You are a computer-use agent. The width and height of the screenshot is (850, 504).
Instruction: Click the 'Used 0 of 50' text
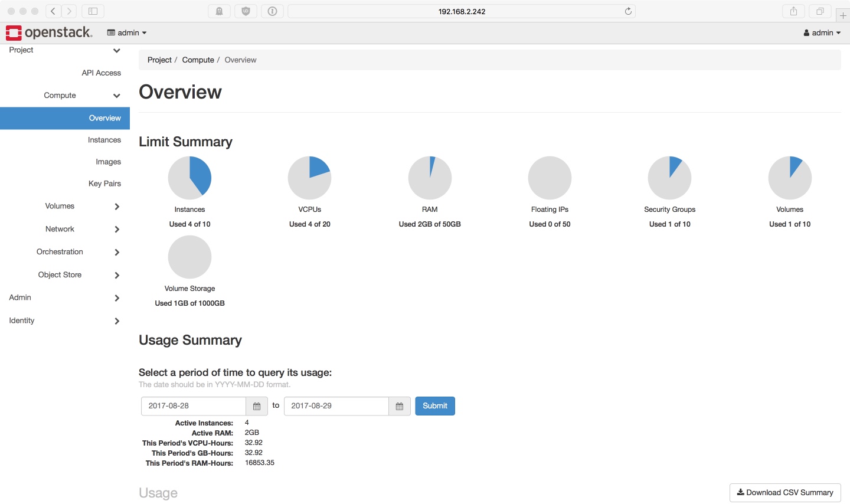coord(550,224)
